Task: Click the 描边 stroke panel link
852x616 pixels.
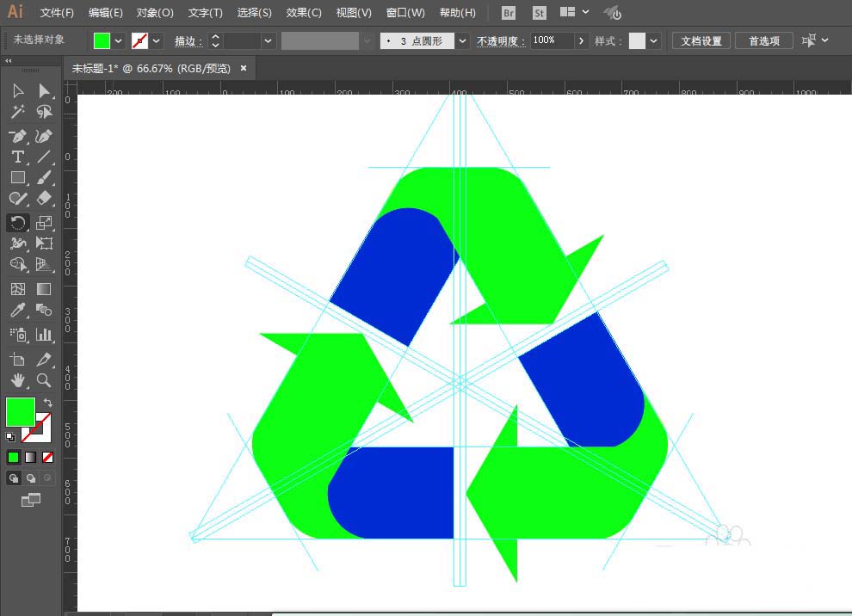Action: pyautogui.click(x=188, y=41)
